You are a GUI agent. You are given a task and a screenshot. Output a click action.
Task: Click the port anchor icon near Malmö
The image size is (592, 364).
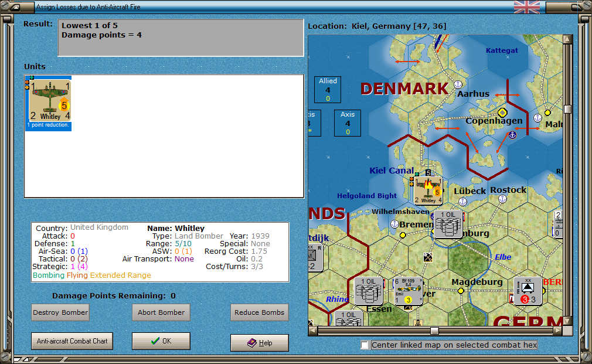[x=537, y=118]
